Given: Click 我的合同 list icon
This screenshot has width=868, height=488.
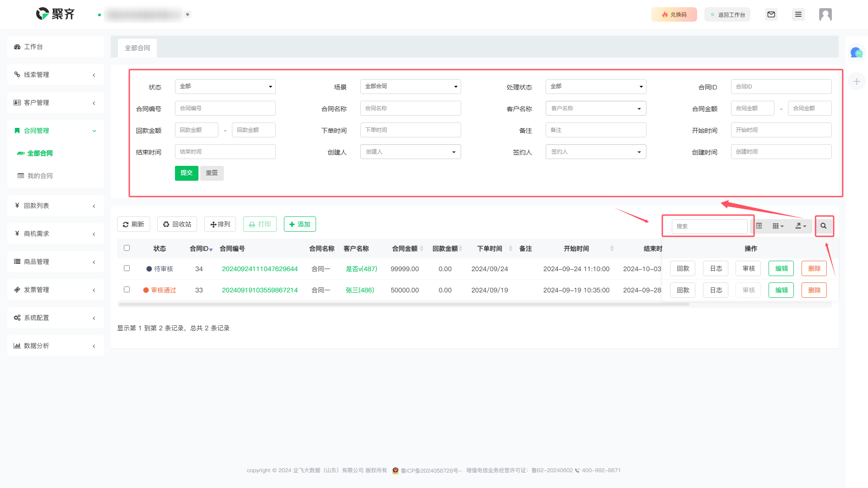Looking at the screenshot, I should 21,176.
